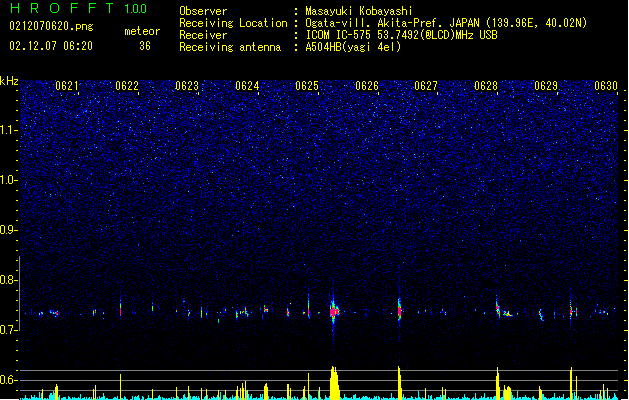Select the filename 0212070620.png
The image size is (629, 400).
(x=51, y=26)
